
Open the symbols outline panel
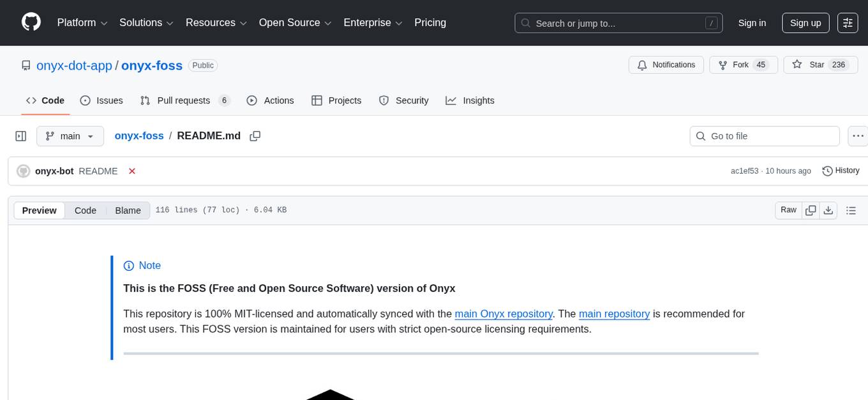(x=851, y=210)
